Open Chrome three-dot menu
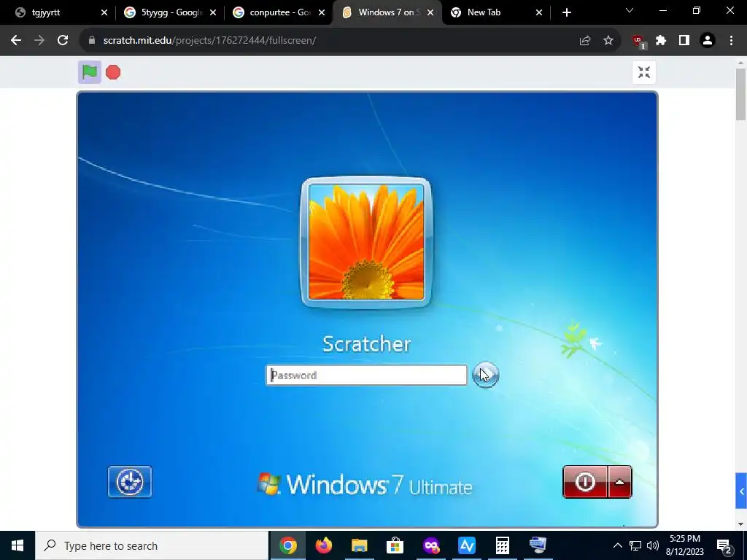Screen dimensions: 747x560 coord(731,41)
